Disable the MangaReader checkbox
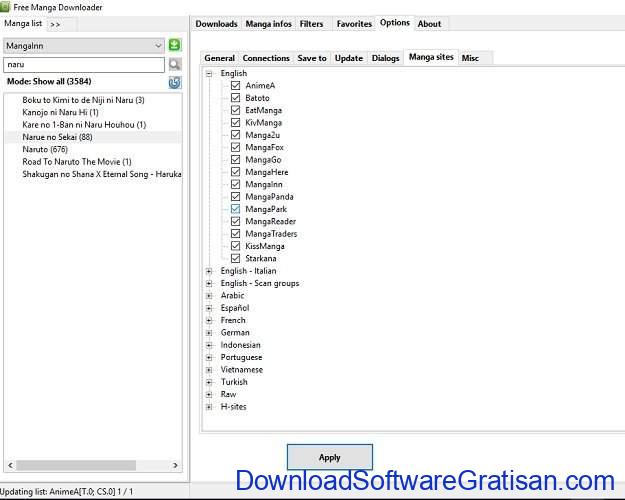The image size is (625, 500). [x=236, y=221]
